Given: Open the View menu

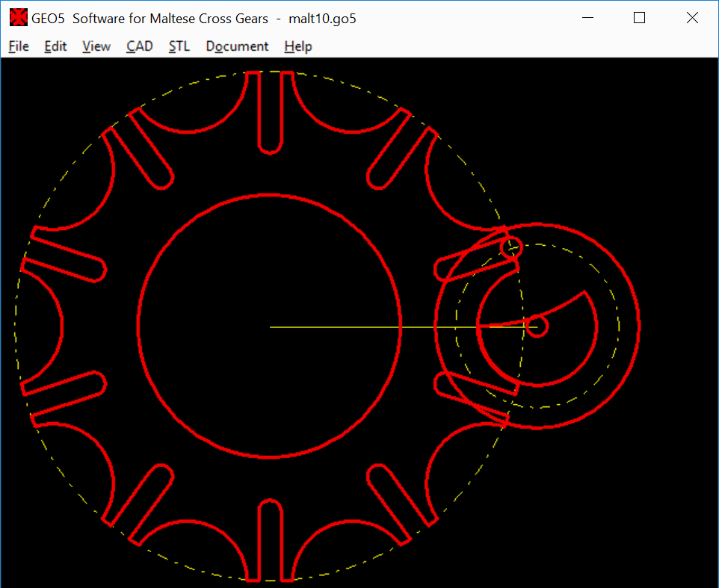Looking at the screenshot, I should coord(96,46).
